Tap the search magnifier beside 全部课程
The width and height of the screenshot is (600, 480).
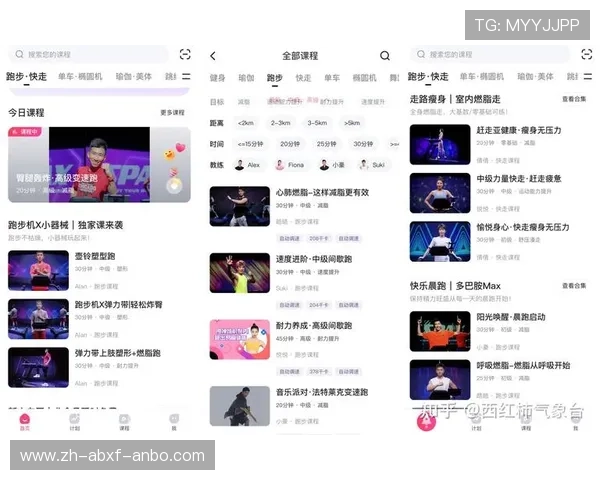pos(385,56)
